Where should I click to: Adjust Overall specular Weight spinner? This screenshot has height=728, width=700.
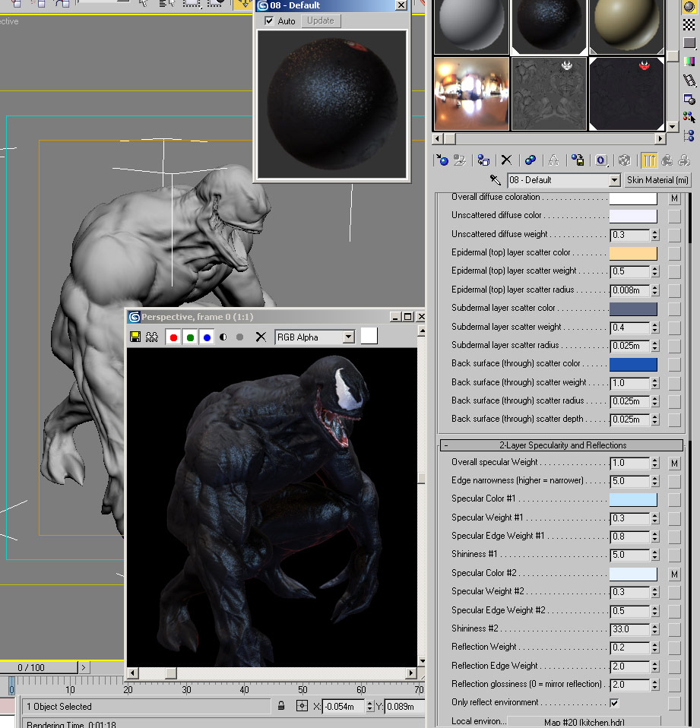(x=655, y=463)
